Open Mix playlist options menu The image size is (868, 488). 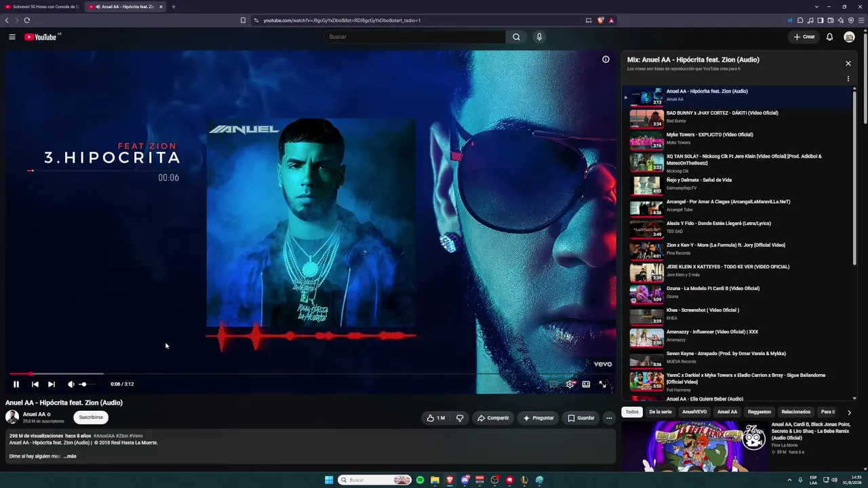click(848, 79)
